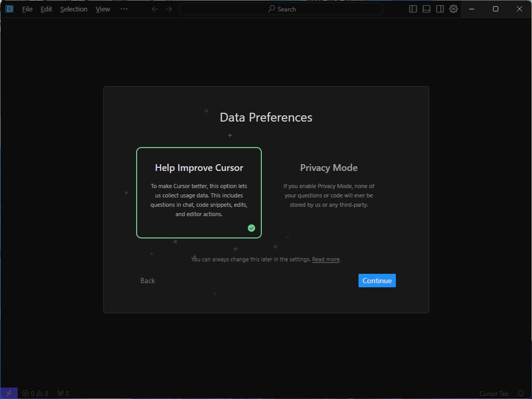Click the Back button
This screenshot has height=399, width=532.
[x=148, y=281]
